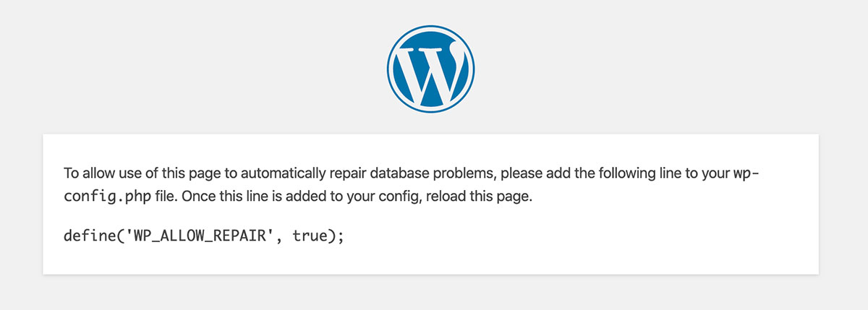The height and width of the screenshot is (310, 868).
Task: Click the "config.php" monospace filename text
Action: pos(101,197)
